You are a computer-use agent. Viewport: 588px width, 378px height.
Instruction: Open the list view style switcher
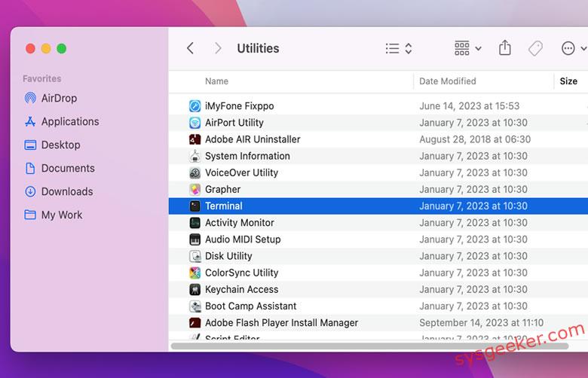[398, 48]
